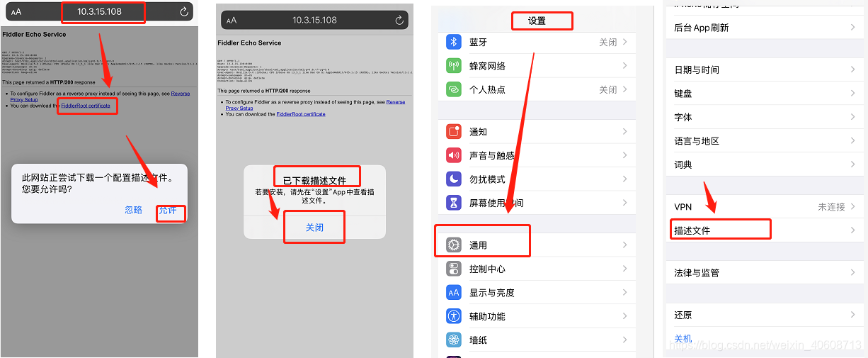The height and width of the screenshot is (358, 868).
Task: Tap reload icon in Safari with 关闭 dialog
Action: pos(399,20)
